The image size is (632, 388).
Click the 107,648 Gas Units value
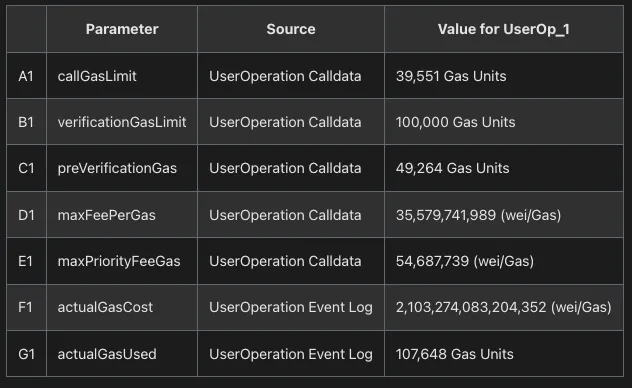(455, 354)
